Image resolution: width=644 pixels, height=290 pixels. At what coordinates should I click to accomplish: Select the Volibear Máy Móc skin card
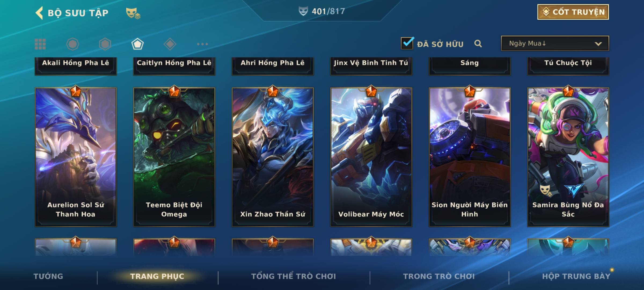pos(371,157)
